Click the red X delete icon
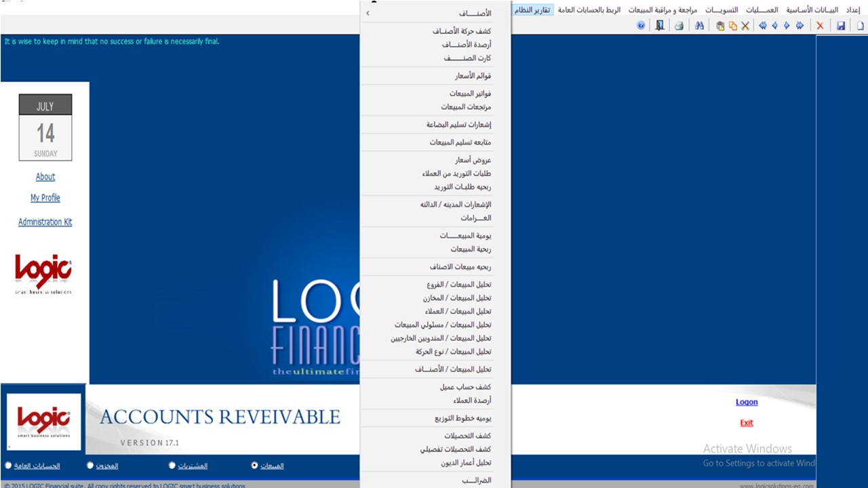Viewport: 868px width, 488px height. click(820, 26)
